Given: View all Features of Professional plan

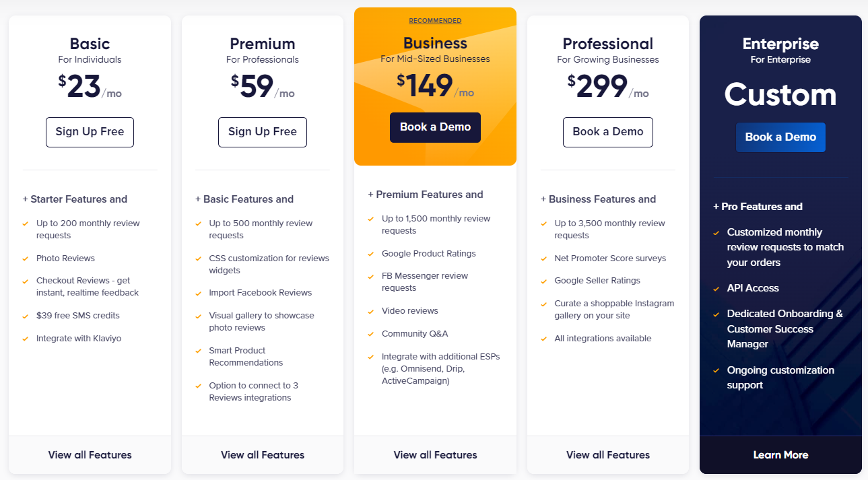Looking at the screenshot, I should coord(608,455).
